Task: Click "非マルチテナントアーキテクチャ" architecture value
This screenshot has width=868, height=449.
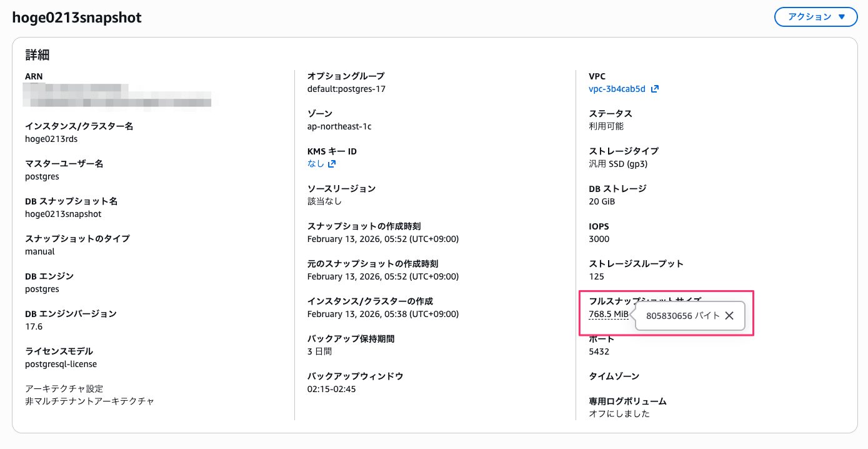Action: point(89,401)
